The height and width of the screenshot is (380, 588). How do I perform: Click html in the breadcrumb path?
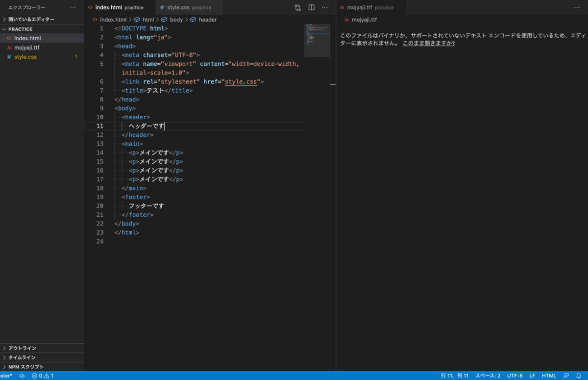click(x=148, y=20)
